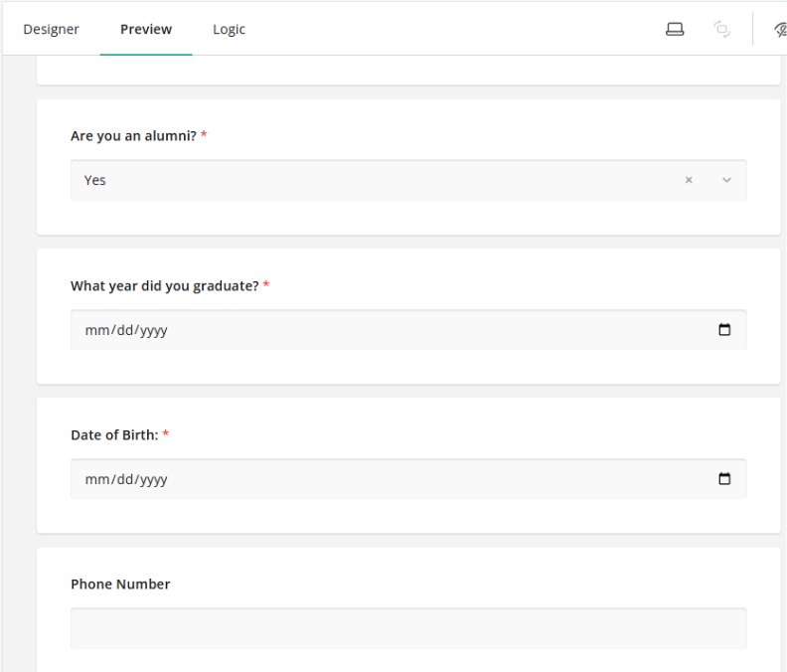This screenshot has height=672, width=787.
Task: Focus the graduation date input
Action: pyautogui.click(x=408, y=330)
